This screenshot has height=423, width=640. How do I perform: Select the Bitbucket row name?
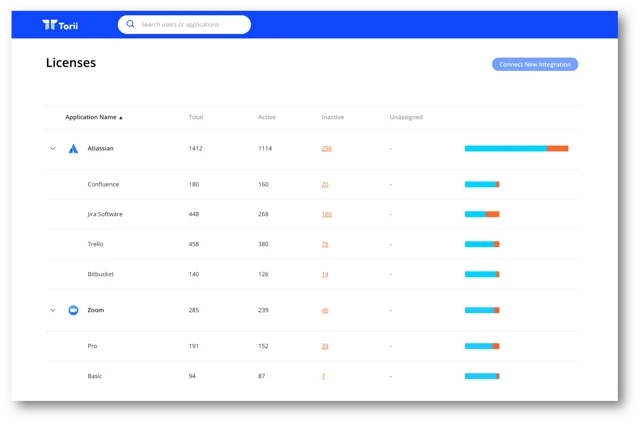(100, 274)
